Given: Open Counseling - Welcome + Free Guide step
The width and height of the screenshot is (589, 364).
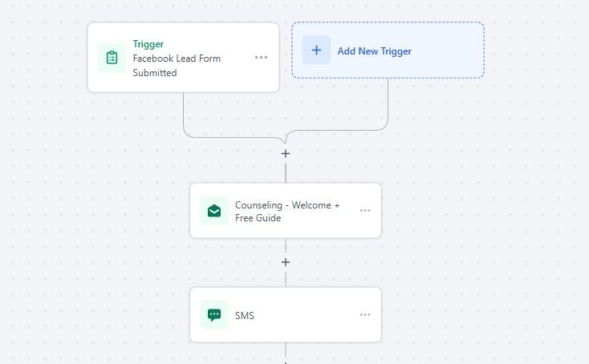Looking at the screenshot, I should pyautogui.click(x=286, y=211).
